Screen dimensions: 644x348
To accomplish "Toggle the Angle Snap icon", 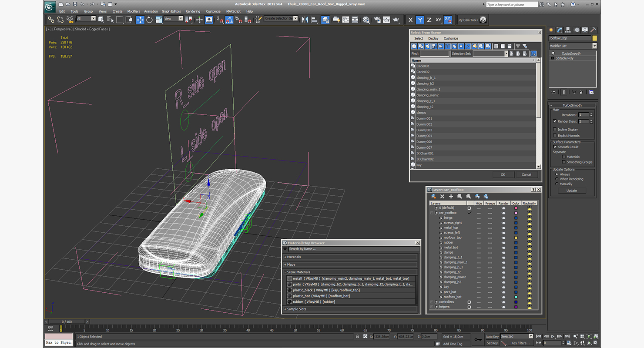I will (x=229, y=20).
